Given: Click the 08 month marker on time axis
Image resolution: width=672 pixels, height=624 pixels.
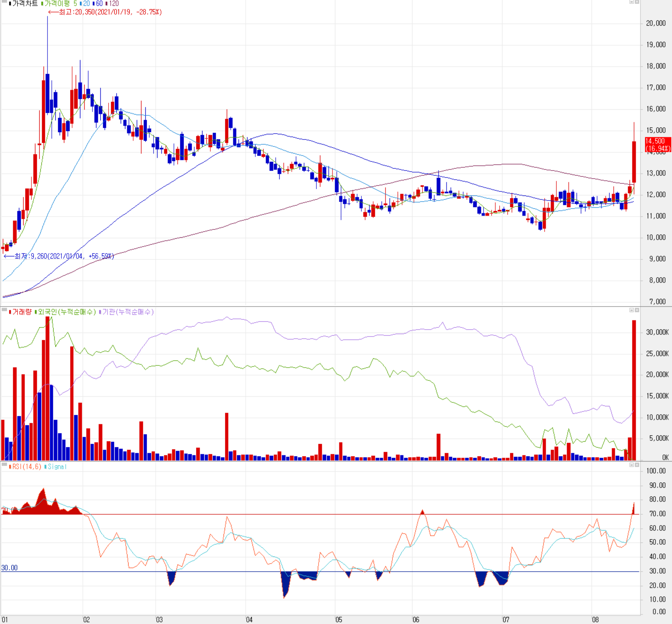Looking at the screenshot, I should pyautogui.click(x=595, y=620).
